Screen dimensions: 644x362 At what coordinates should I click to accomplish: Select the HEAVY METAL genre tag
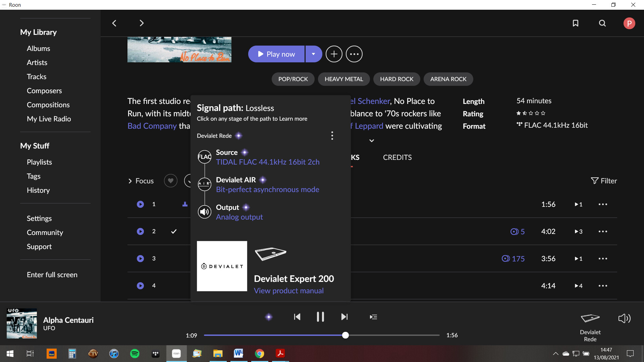click(x=344, y=79)
